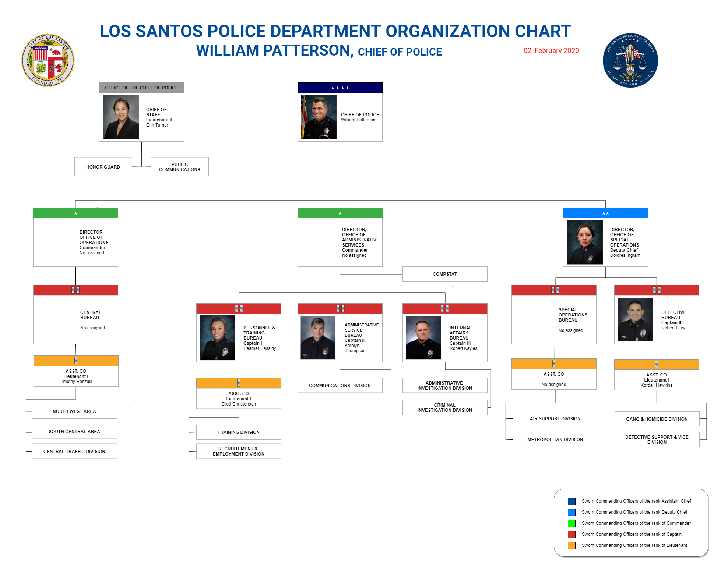
Task: Click the Office of the Chief of Police header
Action: click(x=141, y=88)
